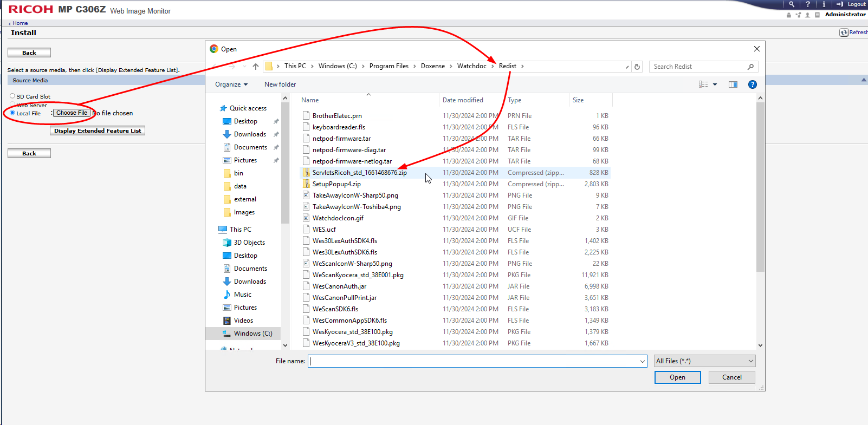Open the All Files (*.*) type dropdown
Viewport: 868px width, 425px height.
pyautogui.click(x=705, y=361)
